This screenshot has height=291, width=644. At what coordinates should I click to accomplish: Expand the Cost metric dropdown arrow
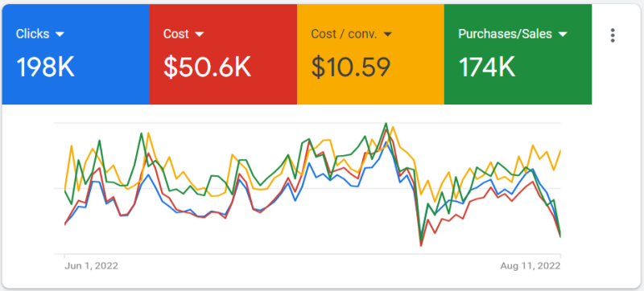[x=200, y=35]
